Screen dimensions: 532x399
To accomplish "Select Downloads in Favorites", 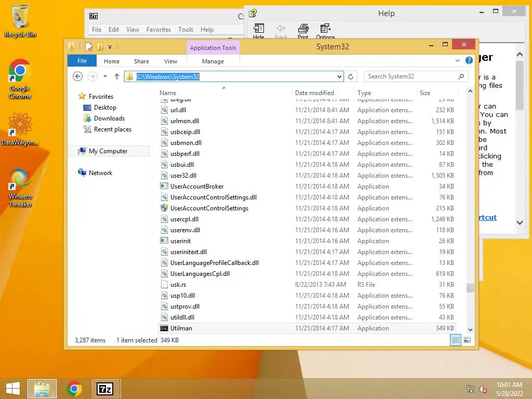I will (104, 118).
